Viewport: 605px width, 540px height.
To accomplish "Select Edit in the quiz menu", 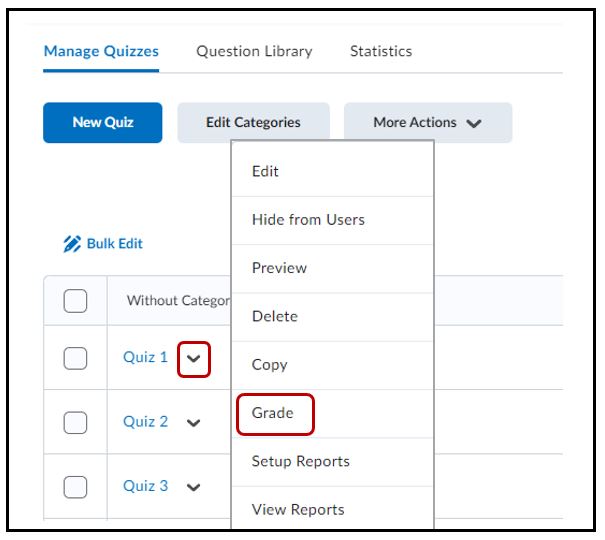I will tap(265, 171).
